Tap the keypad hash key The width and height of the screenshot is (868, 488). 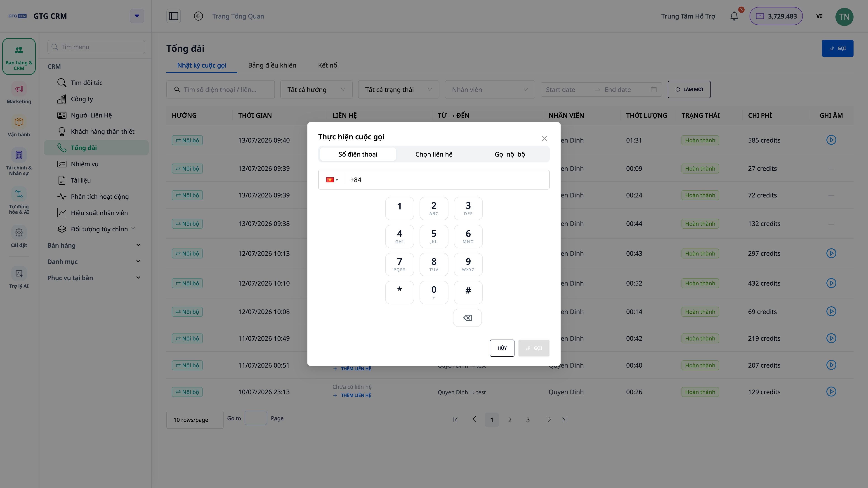tap(468, 292)
